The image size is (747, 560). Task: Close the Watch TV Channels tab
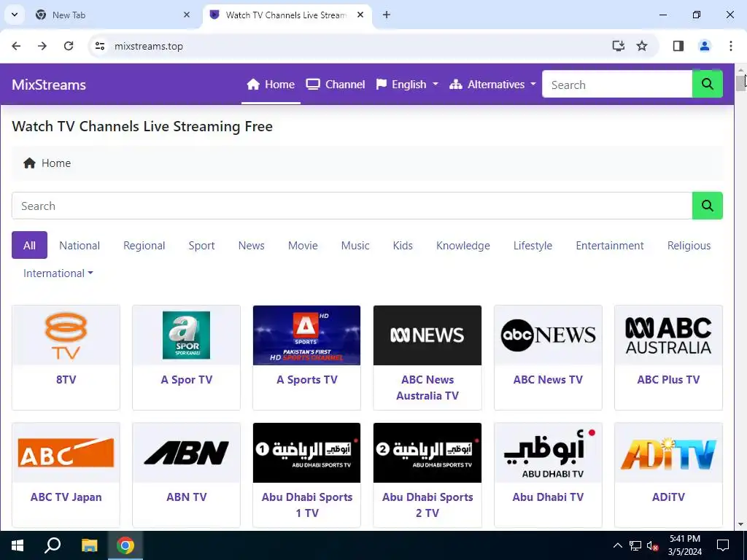360,15
